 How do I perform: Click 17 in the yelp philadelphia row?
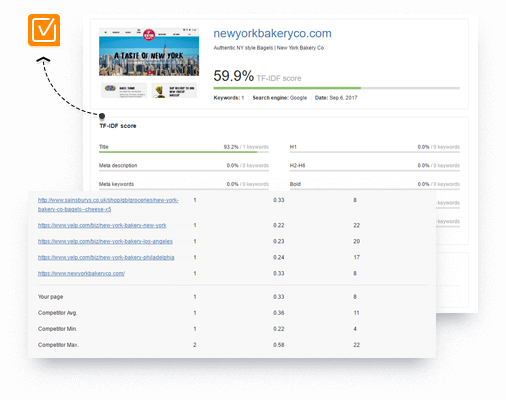(357, 257)
